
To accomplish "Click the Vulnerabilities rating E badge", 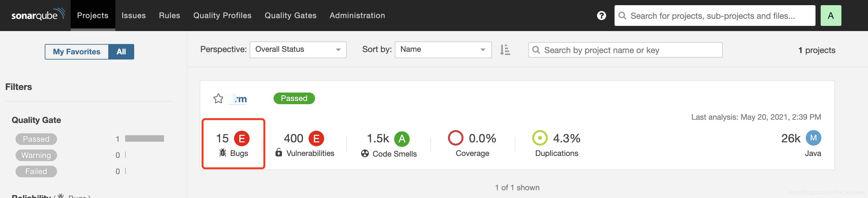I will pyautogui.click(x=316, y=138).
